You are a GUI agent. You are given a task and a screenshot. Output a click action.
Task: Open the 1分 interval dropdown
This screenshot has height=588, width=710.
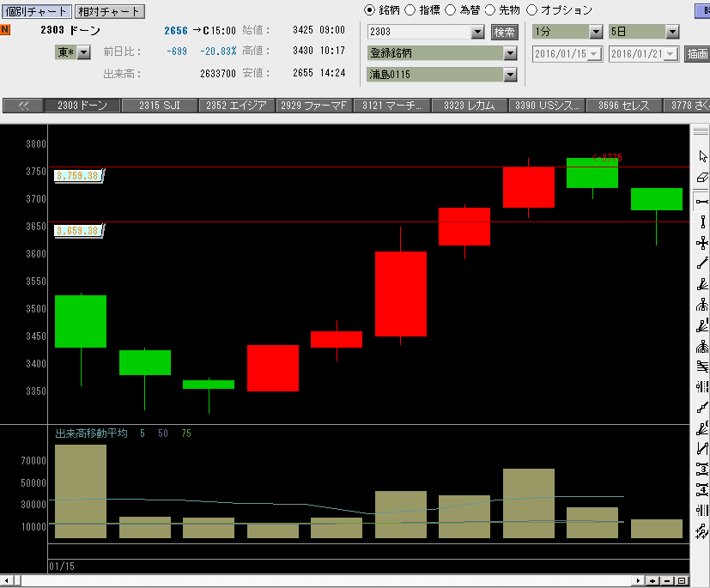click(596, 32)
